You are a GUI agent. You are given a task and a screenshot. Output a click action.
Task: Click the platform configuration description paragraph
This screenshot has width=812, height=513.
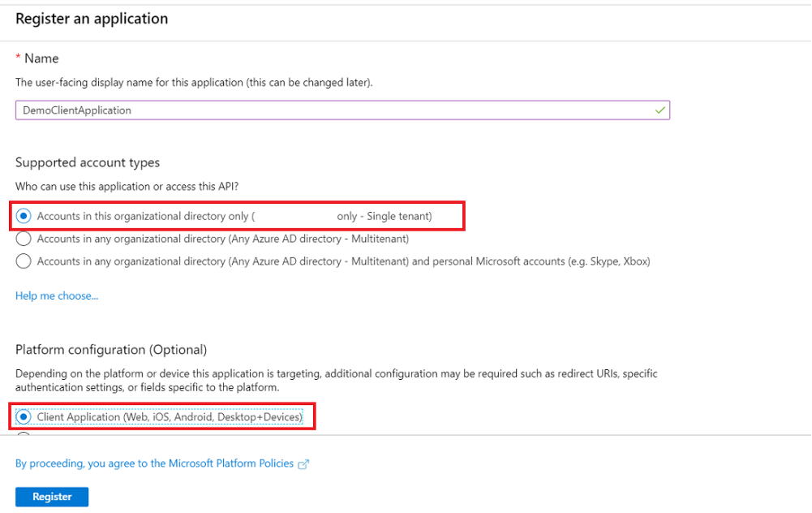click(337, 381)
